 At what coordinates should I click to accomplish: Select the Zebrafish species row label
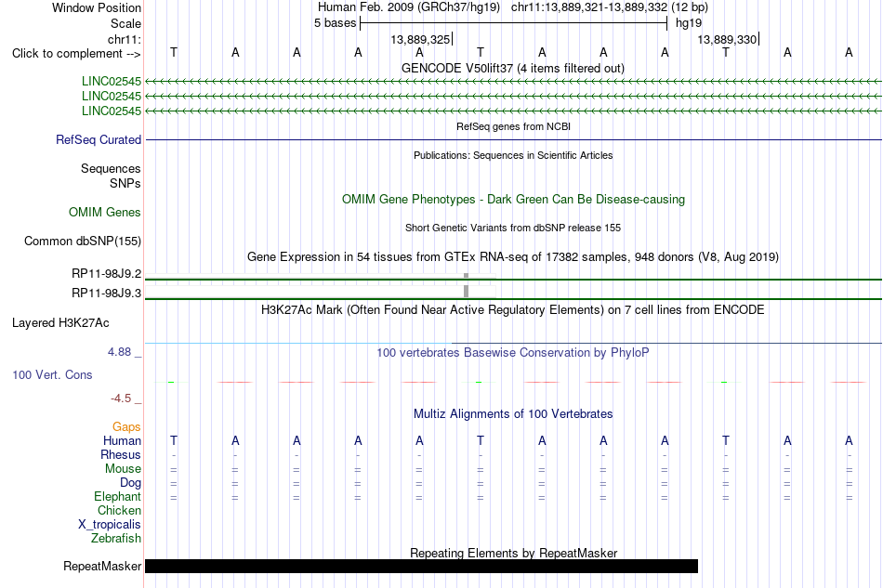[x=115, y=539]
